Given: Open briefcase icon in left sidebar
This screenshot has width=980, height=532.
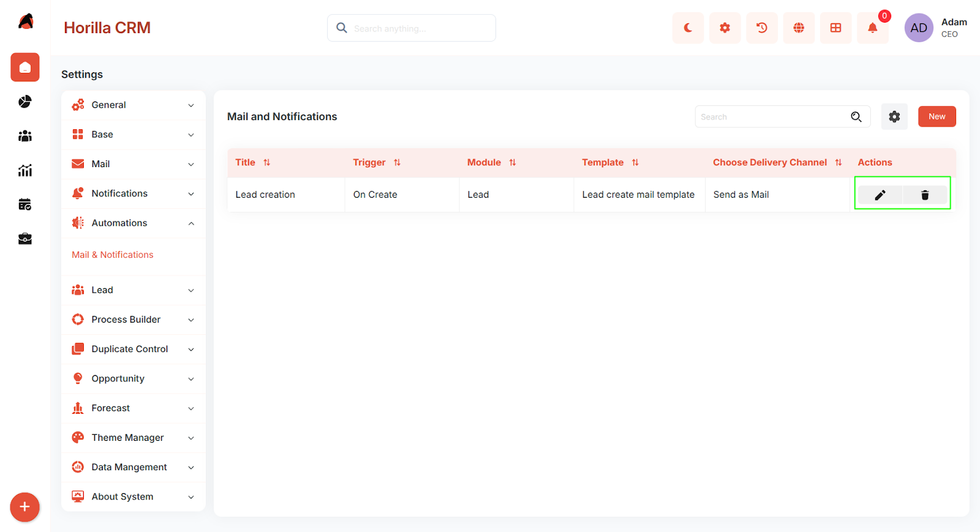Looking at the screenshot, I should 25,239.
